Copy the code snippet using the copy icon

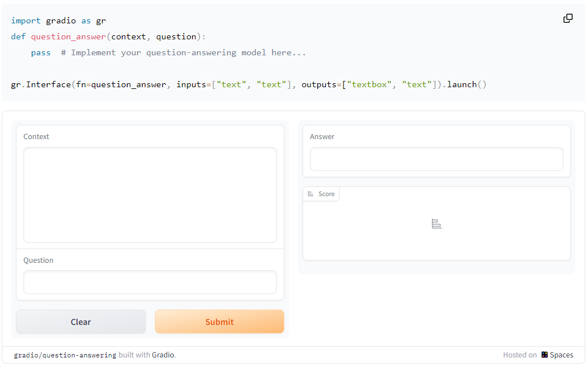click(x=567, y=18)
